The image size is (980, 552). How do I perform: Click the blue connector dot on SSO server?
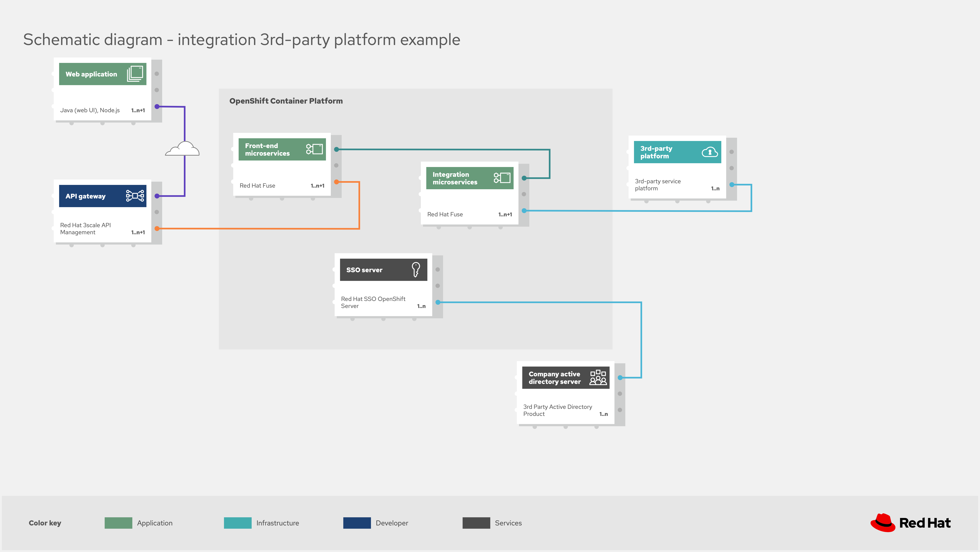438,302
